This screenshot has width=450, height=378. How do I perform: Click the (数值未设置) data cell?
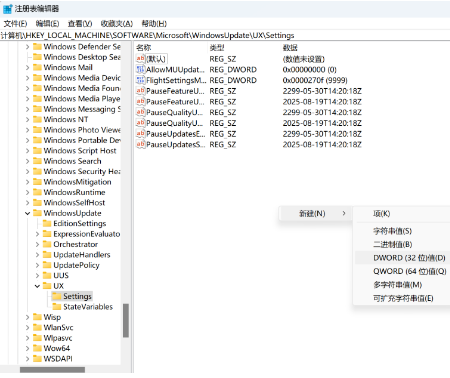[x=303, y=59]
